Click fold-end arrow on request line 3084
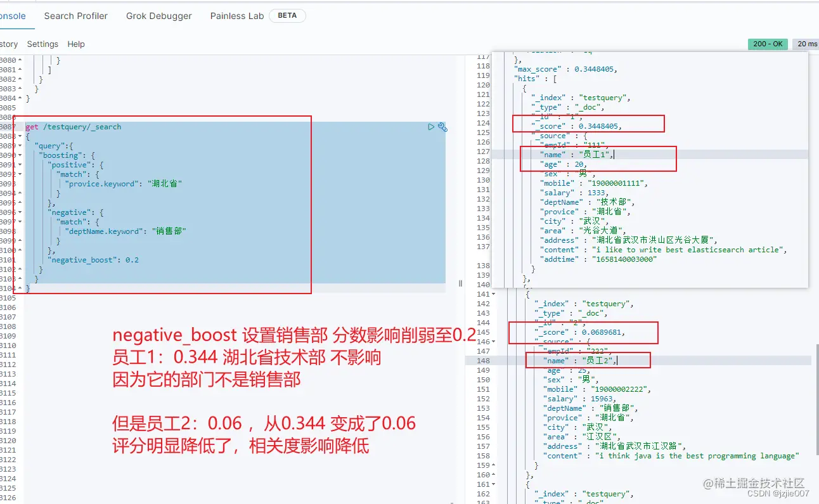The height and width of the screenshot is (504, 819). (x=20, y=98)
